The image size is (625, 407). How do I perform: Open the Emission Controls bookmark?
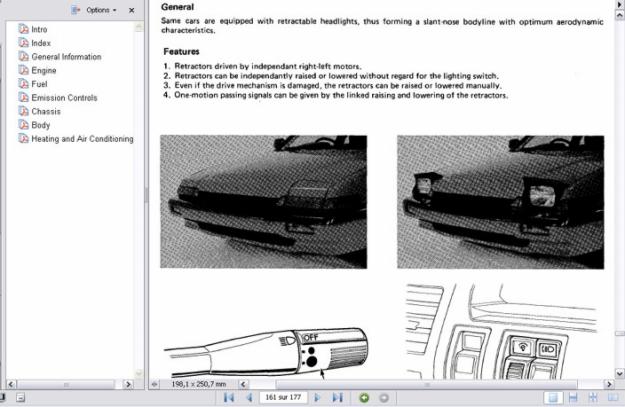coord(64,98)
